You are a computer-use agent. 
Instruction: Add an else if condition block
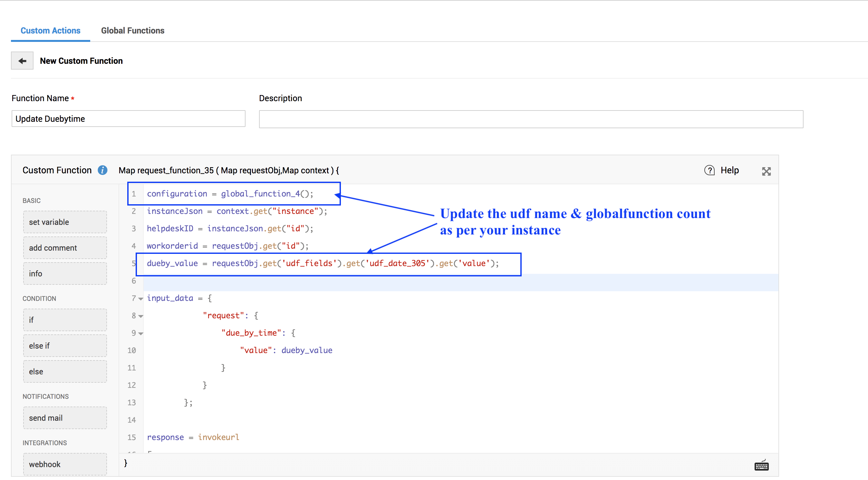65,346
